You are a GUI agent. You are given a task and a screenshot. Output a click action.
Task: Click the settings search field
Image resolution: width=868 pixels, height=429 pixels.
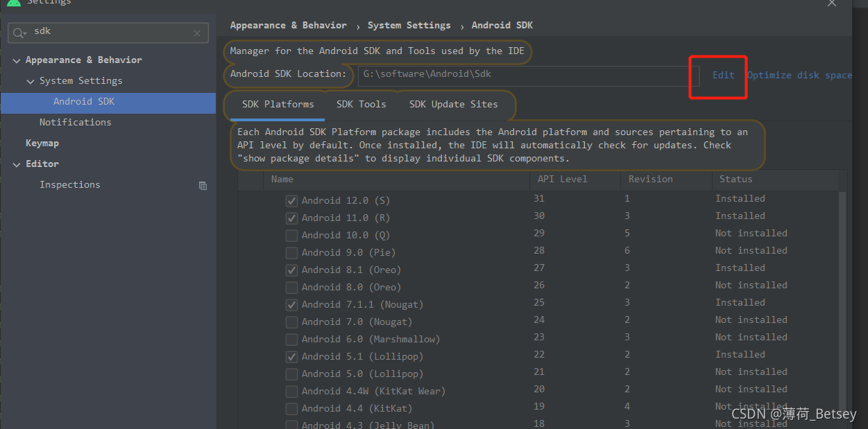click(x=108, y=33)
